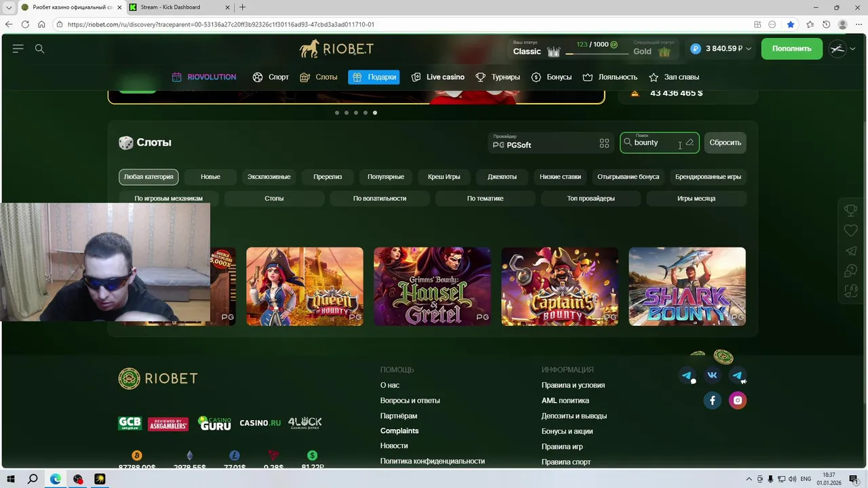Screen dimensions: 868x488
Task: Click the Gold next-status crown icon
Action: point(664,52)
